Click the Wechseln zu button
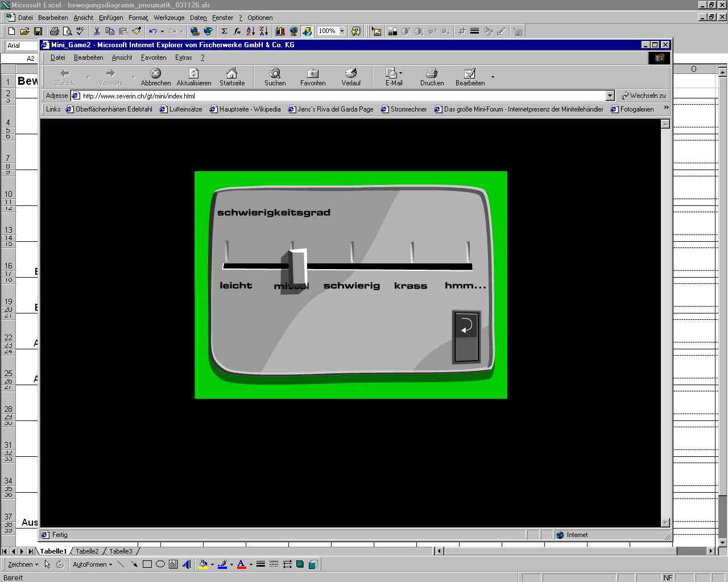Image resolution: width=728 pixels, height=582 pixels. click(x=644, y=96)
